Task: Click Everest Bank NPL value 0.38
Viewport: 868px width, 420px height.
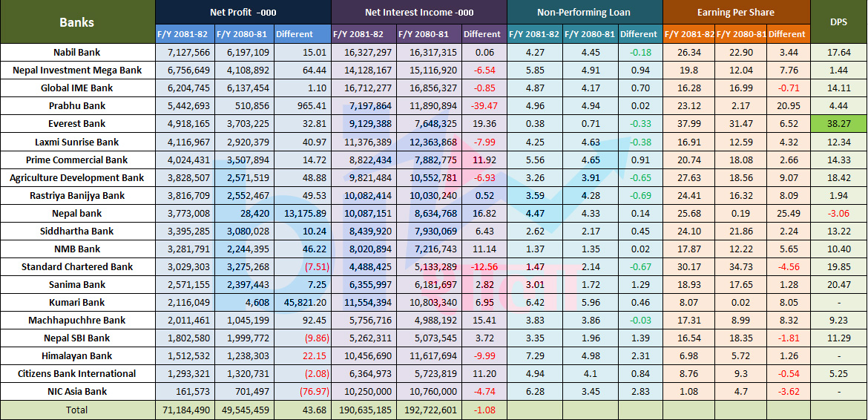Action: pyautogui.click(x=535, y=124)
